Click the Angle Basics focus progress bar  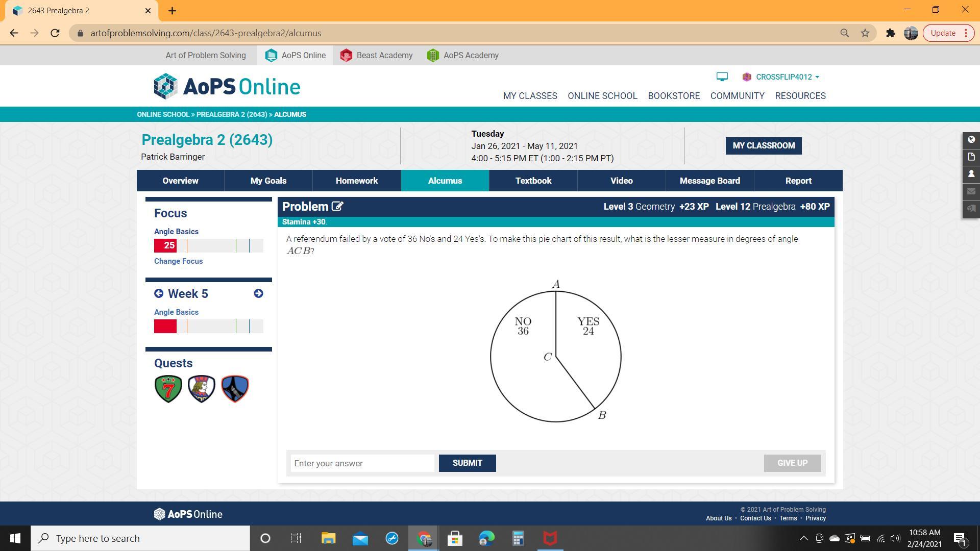click(x=208, y=246)
